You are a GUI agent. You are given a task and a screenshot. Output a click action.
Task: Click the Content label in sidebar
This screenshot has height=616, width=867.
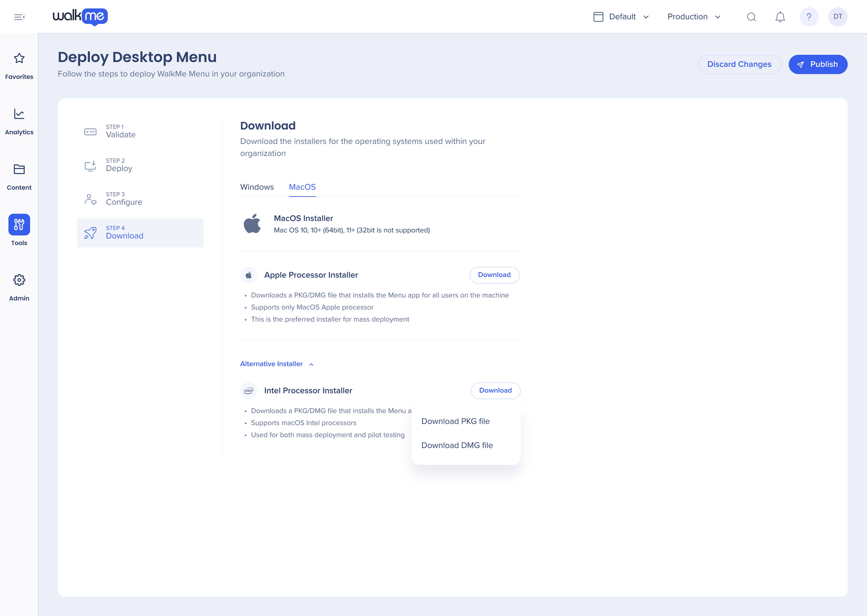click(19, 187)
